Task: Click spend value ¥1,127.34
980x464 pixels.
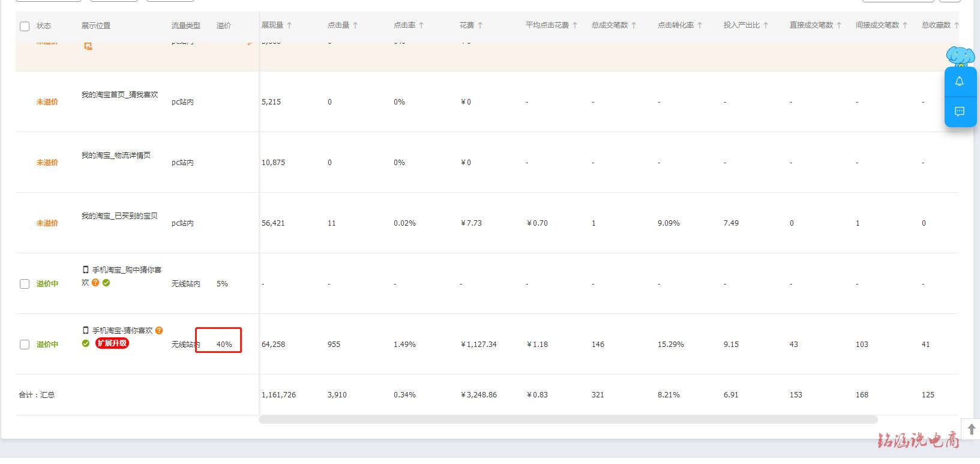Action: coord(479,345)
